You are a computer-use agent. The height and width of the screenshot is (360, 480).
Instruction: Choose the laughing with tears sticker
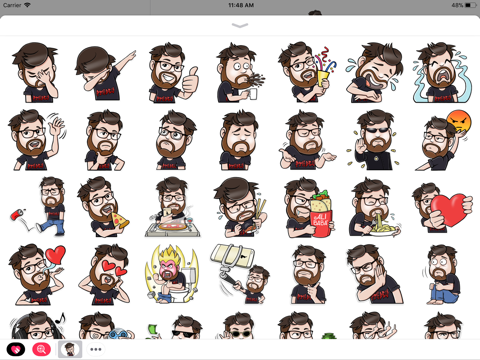tap(374, 72)
